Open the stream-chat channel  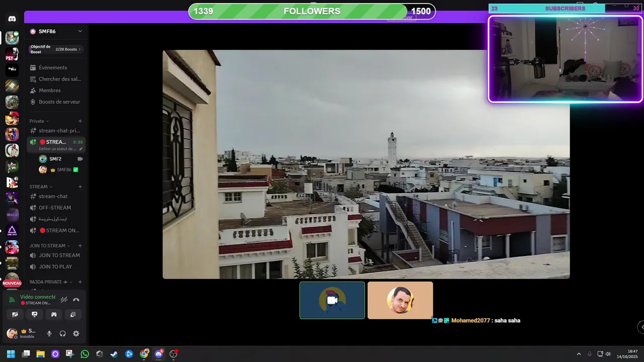click(x=56, y=196)
